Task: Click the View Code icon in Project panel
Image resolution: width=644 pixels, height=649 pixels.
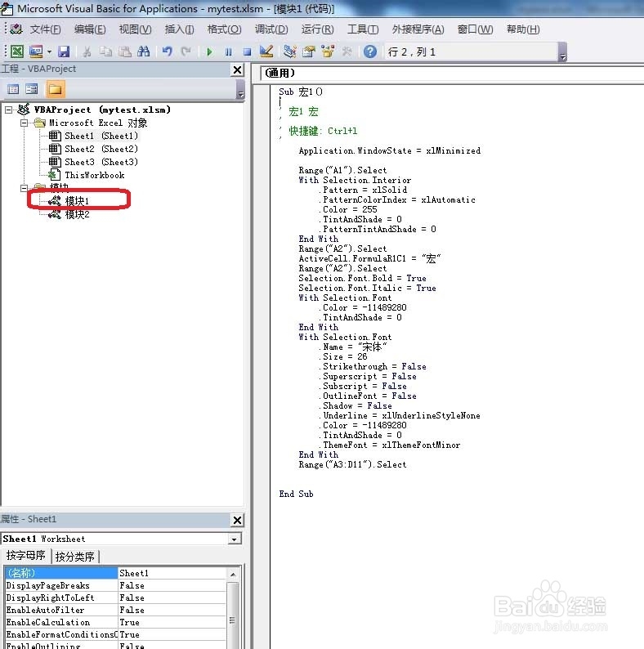Action: point(13,89)
